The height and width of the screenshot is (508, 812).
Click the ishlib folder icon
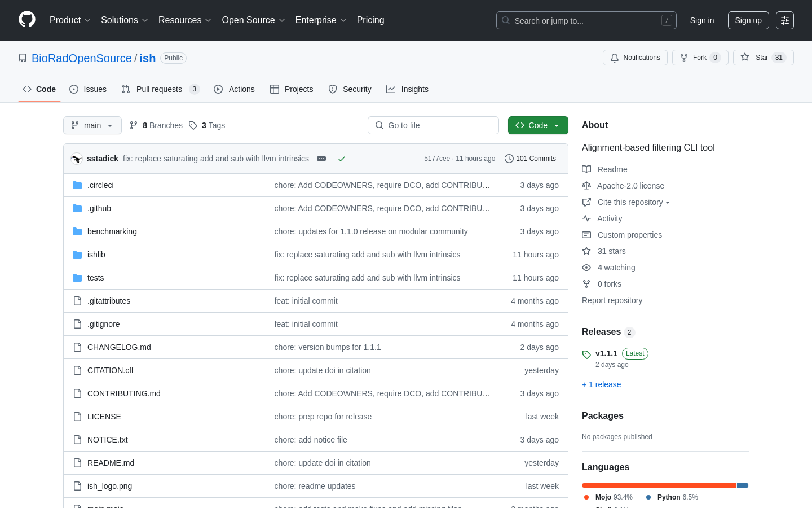(x=77, y=255)
